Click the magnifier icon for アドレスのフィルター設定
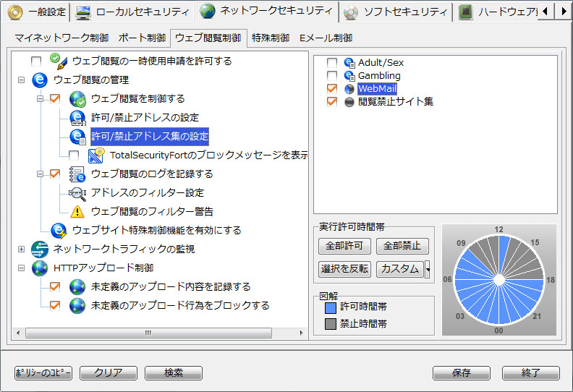The height and width of the screenshot is (392, 573). click(x=77, y=193)
